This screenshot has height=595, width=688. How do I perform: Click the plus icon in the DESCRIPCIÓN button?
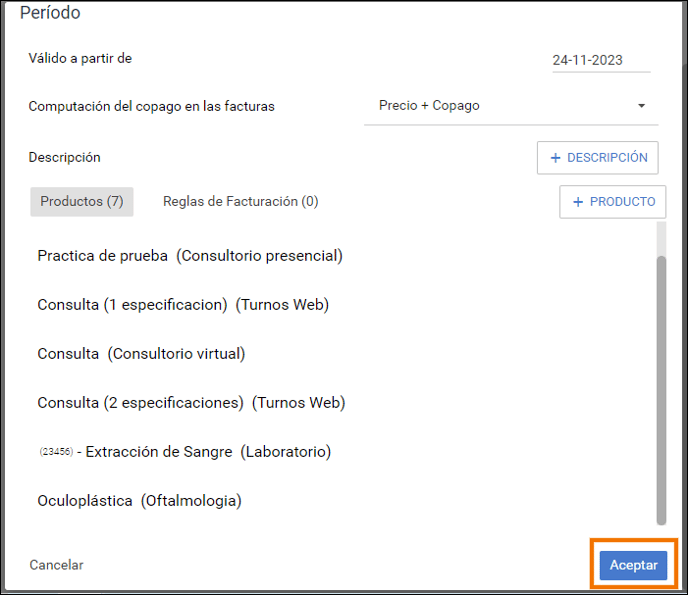click(x=555, y=158)
